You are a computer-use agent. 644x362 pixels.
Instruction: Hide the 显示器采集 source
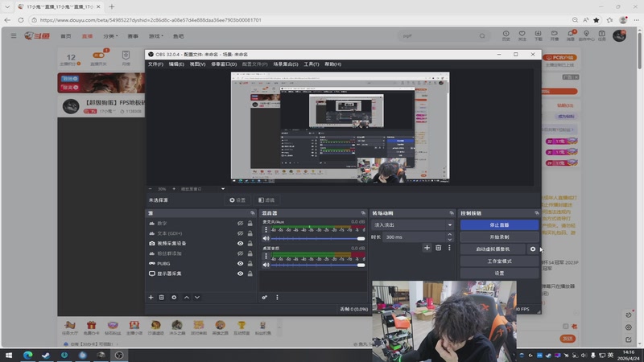coord(240,274)
